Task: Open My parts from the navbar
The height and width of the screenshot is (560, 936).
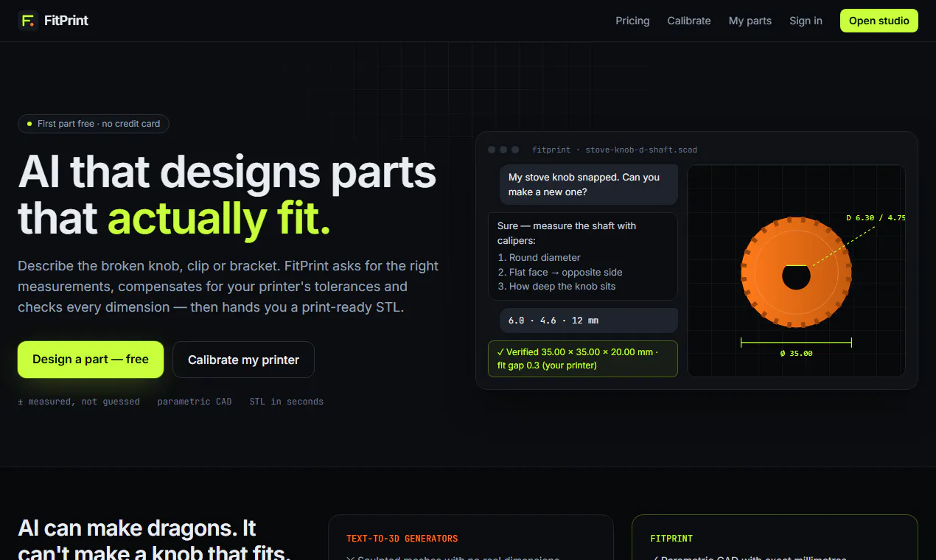Action: pyautogui.click(x=750, y=21)
